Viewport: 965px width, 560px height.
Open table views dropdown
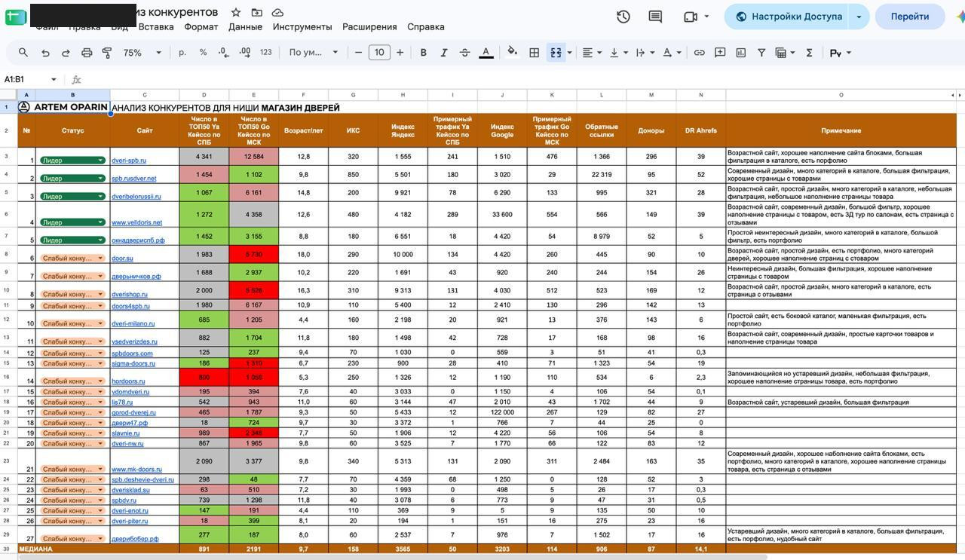(x=786, y=53)
